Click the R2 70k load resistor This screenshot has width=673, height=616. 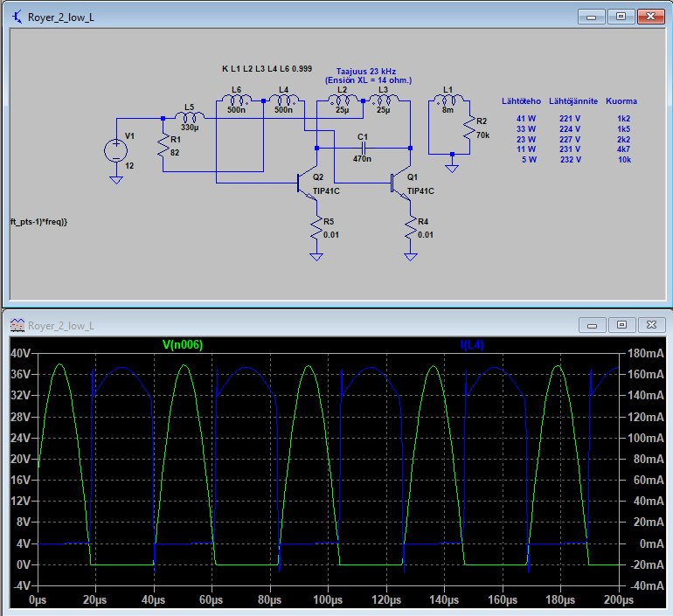[470, 129]
